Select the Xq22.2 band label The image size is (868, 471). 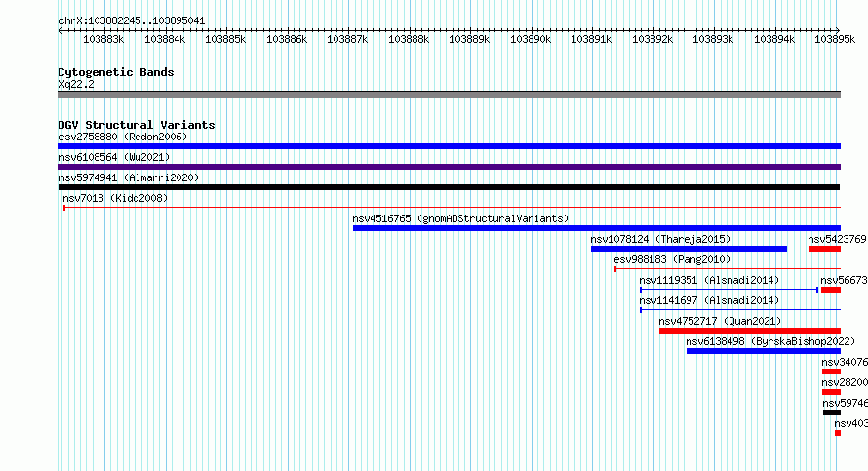pyautogui.click(x=76, y=84)
